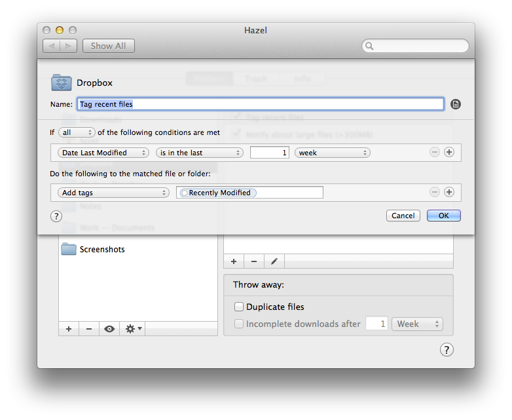Open the Add tags action dropdown
Image resolution: width=512 pixels, height=420 pixels.
113,193
